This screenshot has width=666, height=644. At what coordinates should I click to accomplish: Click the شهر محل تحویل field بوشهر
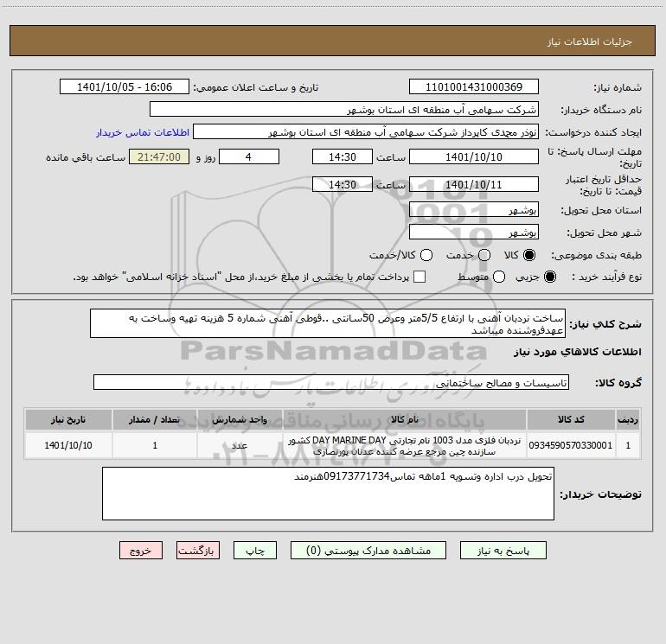[474, 232]
